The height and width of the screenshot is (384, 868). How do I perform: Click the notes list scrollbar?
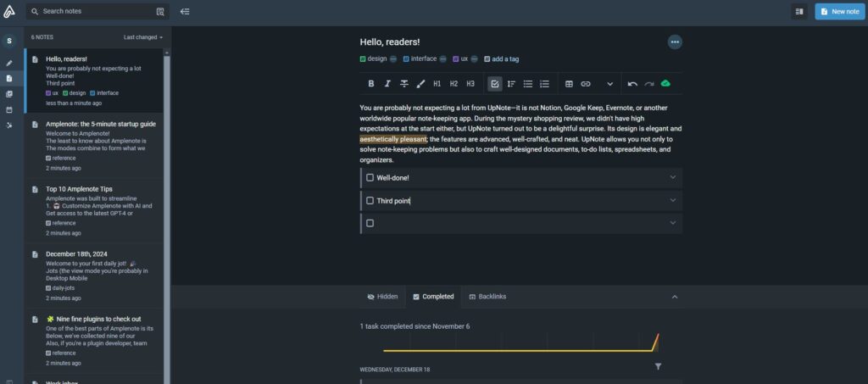167,220
